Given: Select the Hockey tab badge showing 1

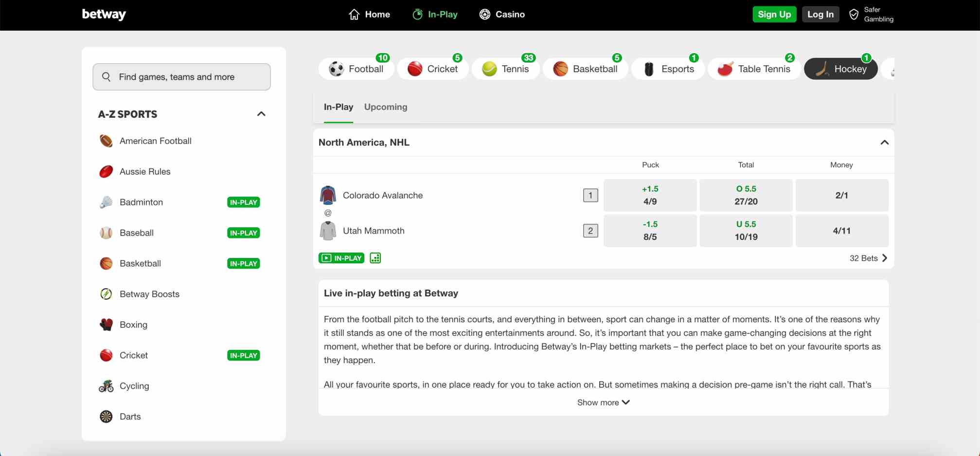Looking at the screenshot, I should point(866,57).
